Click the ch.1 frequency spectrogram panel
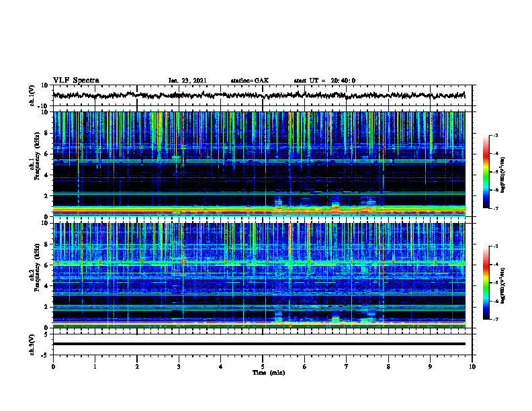This screenshot has height=411, width=532. tap(259, 164)
